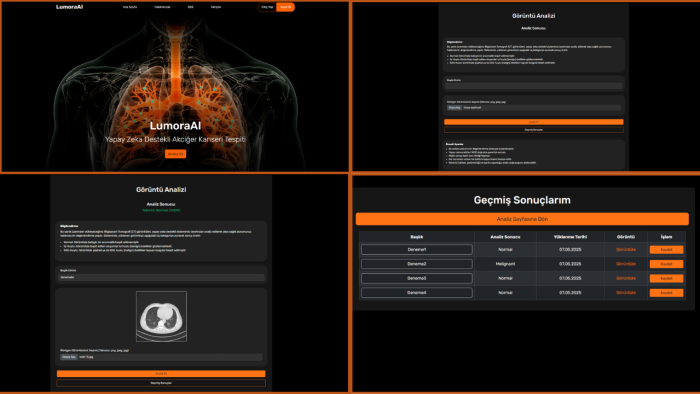Click the Deneme2 title field
Viewport: 700px width, 394px height.
pos(417,264)
